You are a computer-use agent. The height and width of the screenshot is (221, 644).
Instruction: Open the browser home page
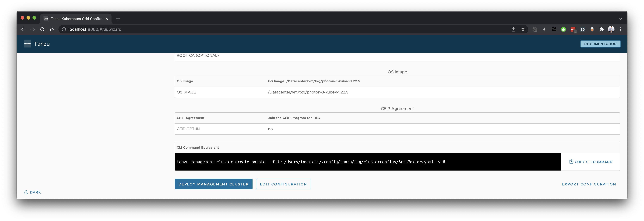(x=52, y=29)
